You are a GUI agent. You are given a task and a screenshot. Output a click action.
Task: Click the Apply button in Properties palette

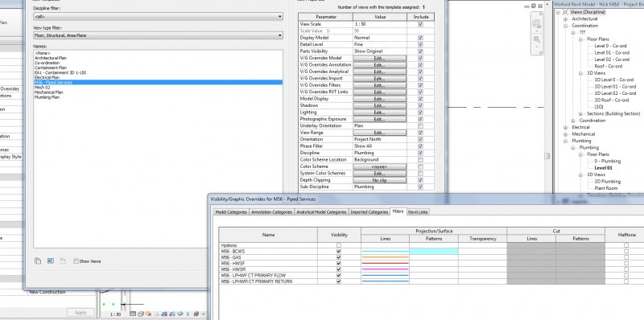point(80,313)
